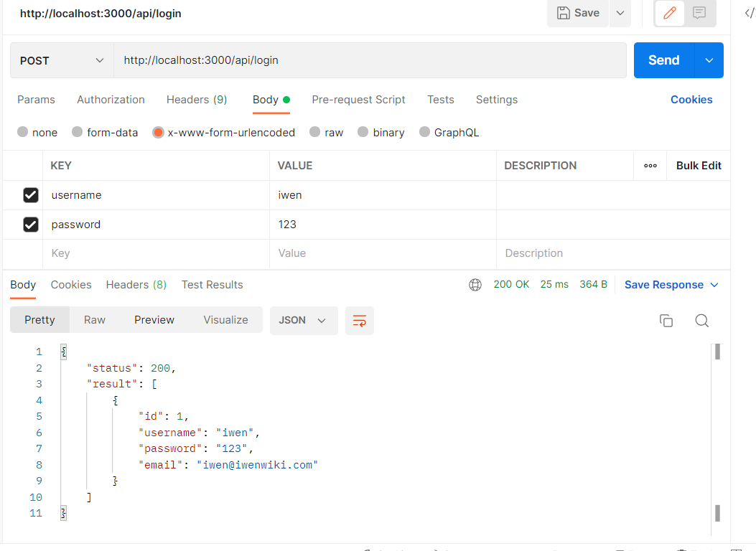Switch to Params tab
Viewport: 756px width, 551px height.
[x=36, y=100]
